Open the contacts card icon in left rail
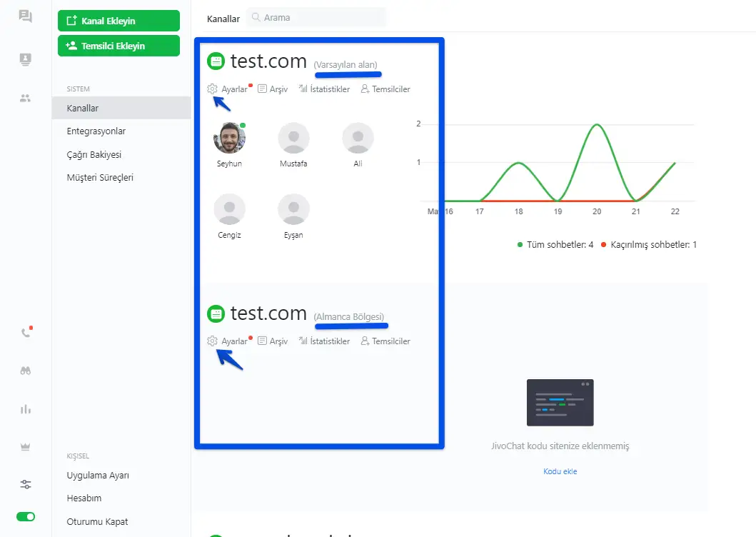Screen dimensions: 756x537 (x=25, y=59)
